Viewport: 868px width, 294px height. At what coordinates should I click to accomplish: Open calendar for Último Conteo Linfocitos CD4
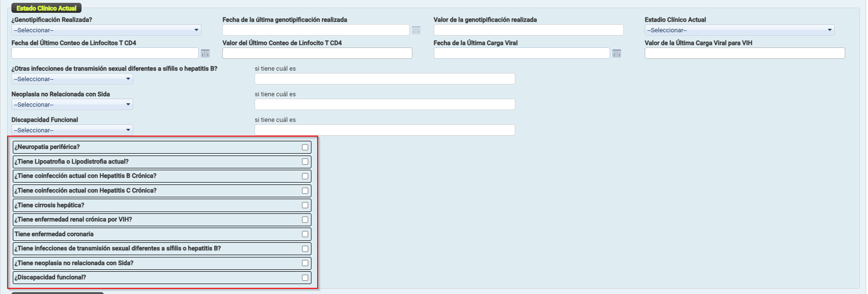point(205,54)
